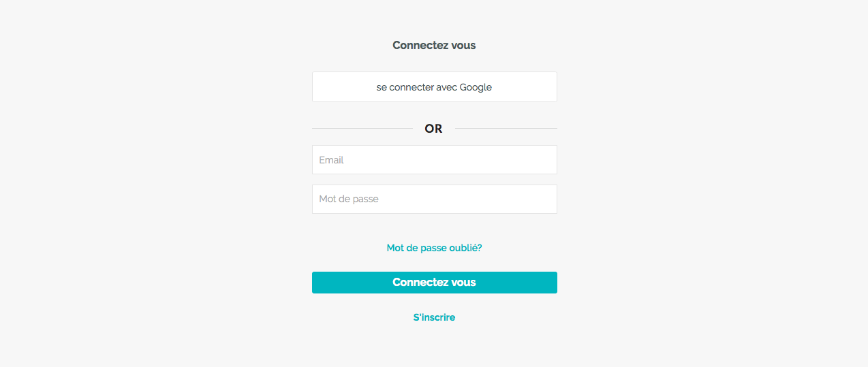Click the 'Mot de passe' placeholder text

coord(349,200)
